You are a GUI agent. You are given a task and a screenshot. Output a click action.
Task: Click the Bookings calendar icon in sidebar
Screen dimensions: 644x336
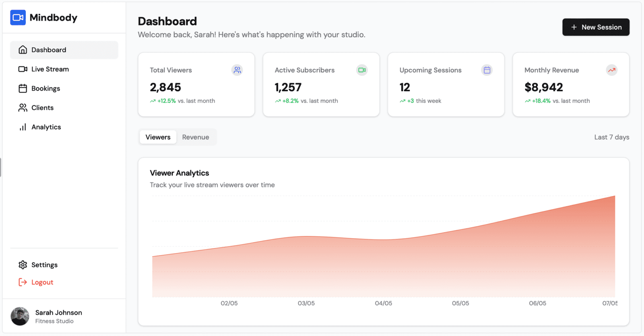point(23,88)
